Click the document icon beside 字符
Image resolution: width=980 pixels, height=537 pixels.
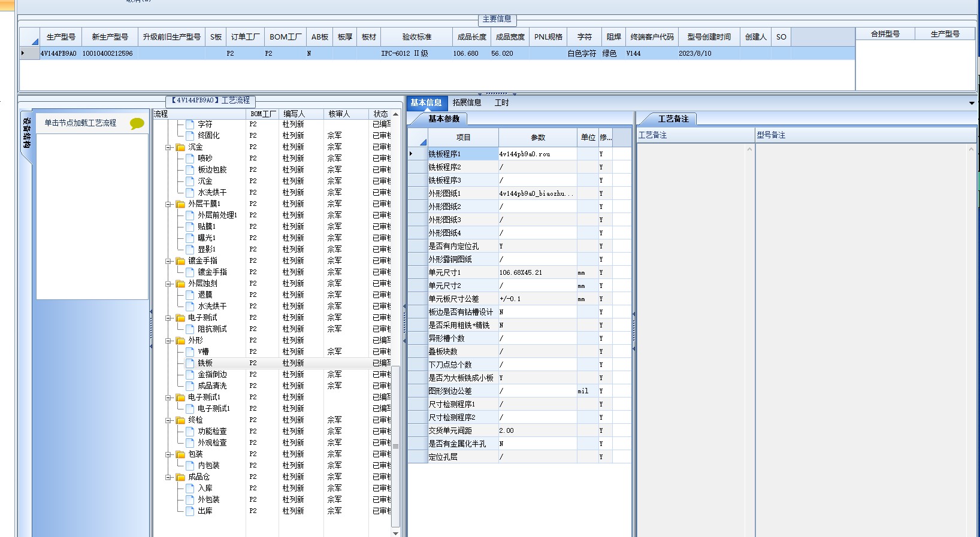(190, 124)
